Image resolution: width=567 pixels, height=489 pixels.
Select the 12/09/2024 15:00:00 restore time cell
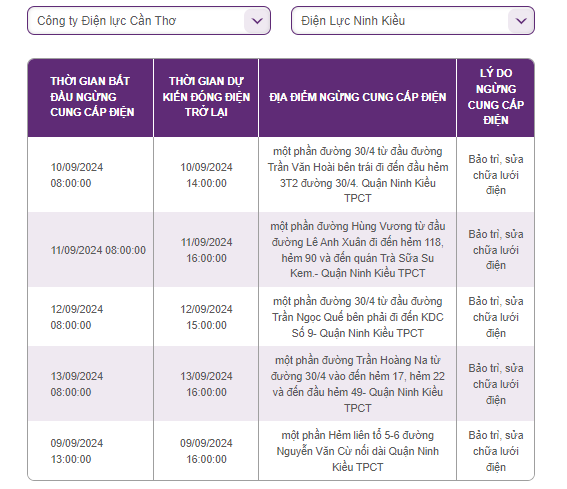click(x=206, y=317)
